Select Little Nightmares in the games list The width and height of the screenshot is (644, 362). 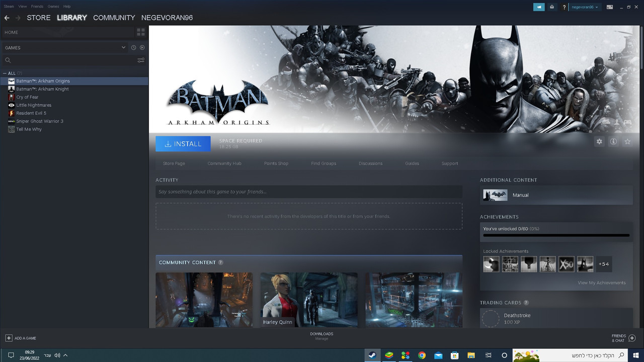pos(34,105)
